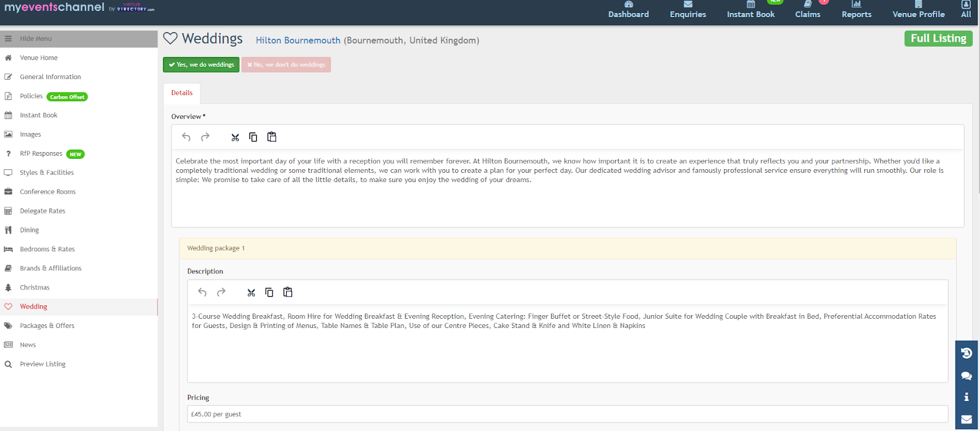This screenshot has width=980, height=431.
Task: Open Enquiries from top navigation
Action: coord(688,10)
